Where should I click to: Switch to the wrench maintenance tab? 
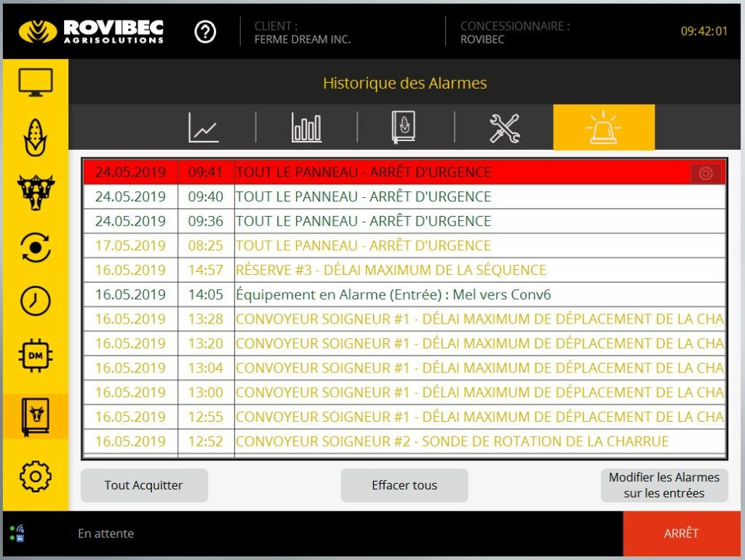505,128
